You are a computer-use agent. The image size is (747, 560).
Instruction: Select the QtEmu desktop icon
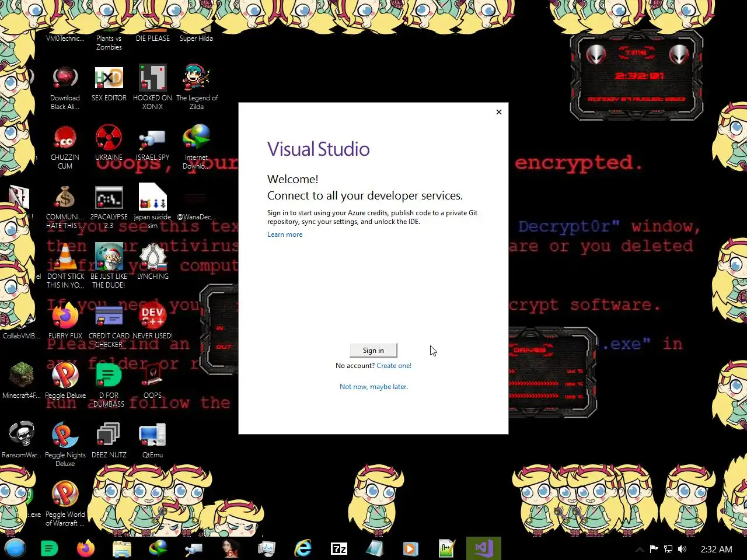[x=152, y=440]
